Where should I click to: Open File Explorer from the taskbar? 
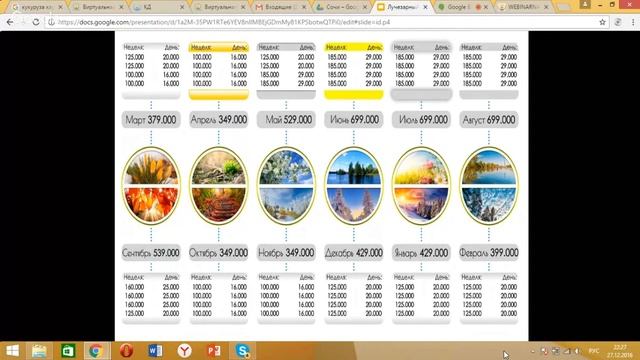click(x=39, y=351)
